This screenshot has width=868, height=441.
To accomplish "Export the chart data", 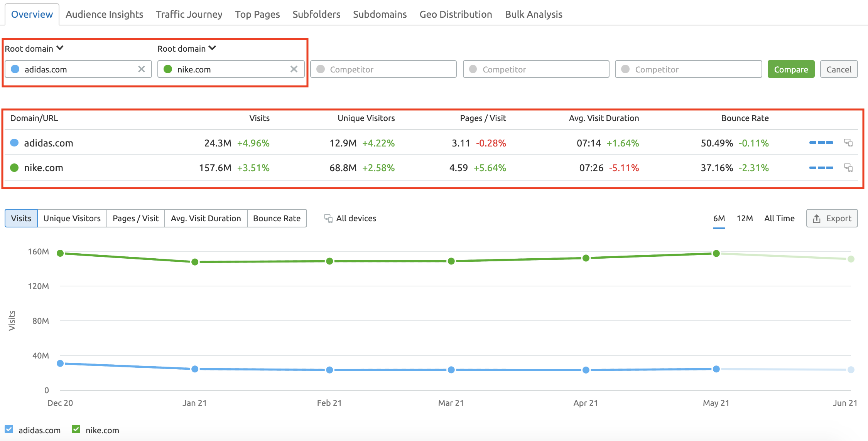I will 832,218.
